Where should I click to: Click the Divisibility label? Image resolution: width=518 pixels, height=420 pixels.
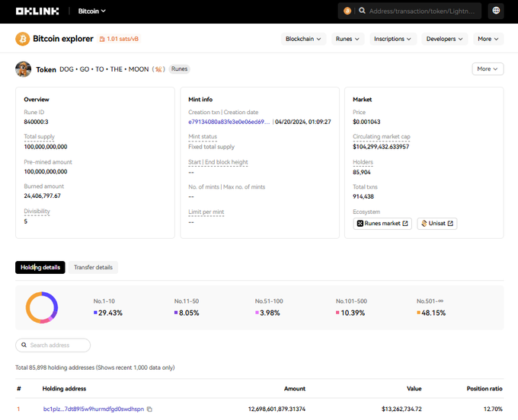[x=37, y=212]
